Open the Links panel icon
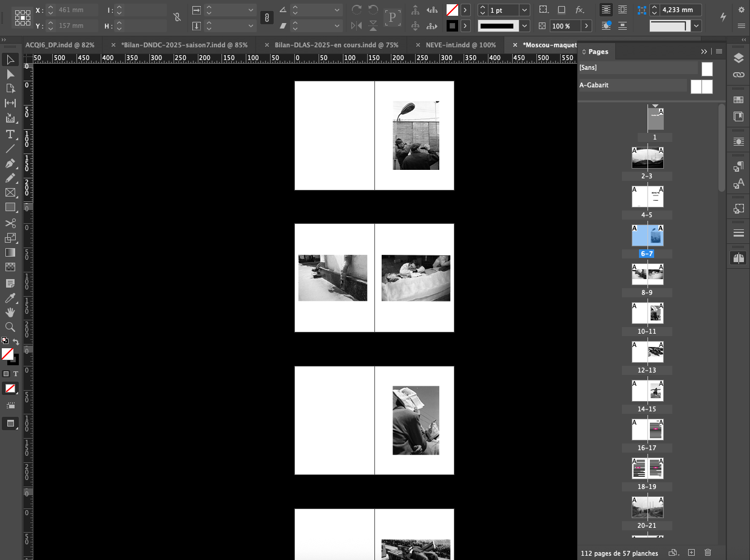750x560 pixels. point(738,74)
